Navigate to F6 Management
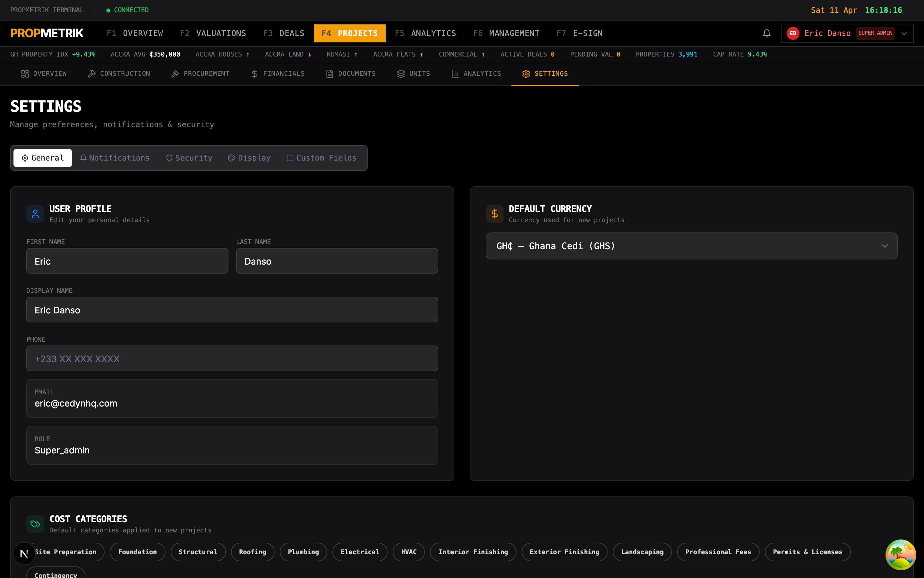 tap(506, 33)
